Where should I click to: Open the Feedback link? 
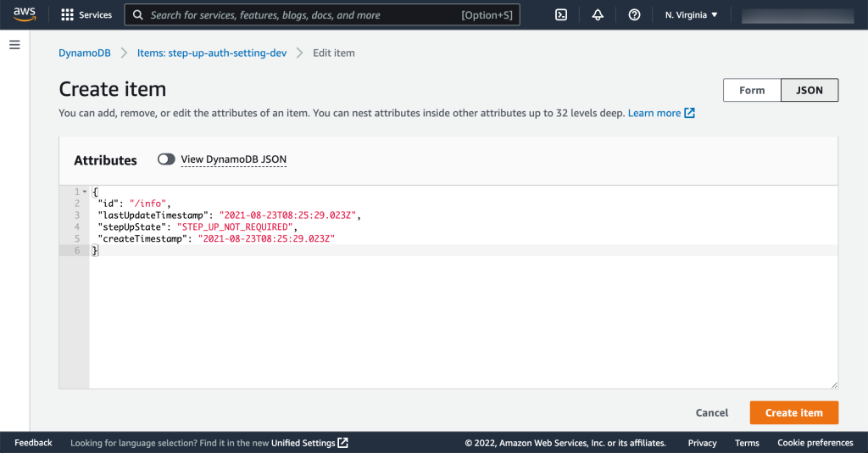pos(33,443)
